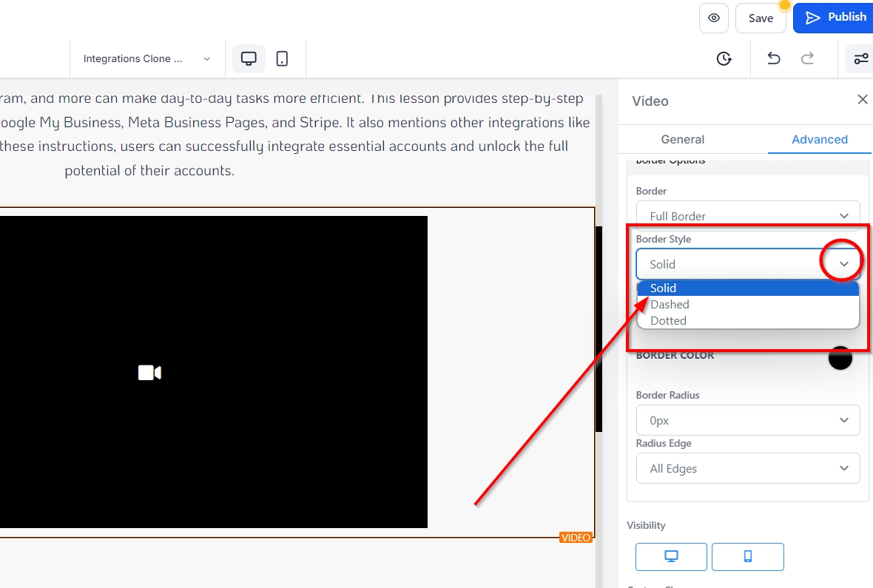Choose the Dotted border style option
Image resolution: width=873 pixels, height=588 pixels.
[669, 320]
